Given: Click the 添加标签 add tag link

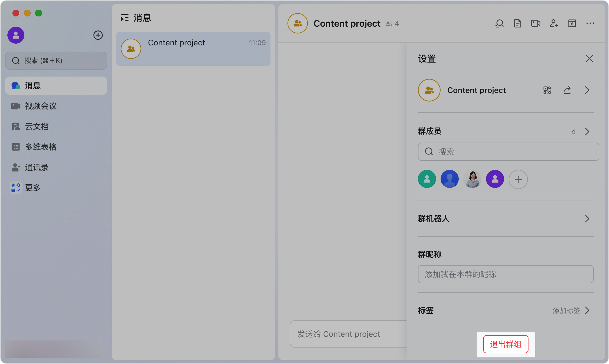Looking at the screenshot, I should point(566,311).
